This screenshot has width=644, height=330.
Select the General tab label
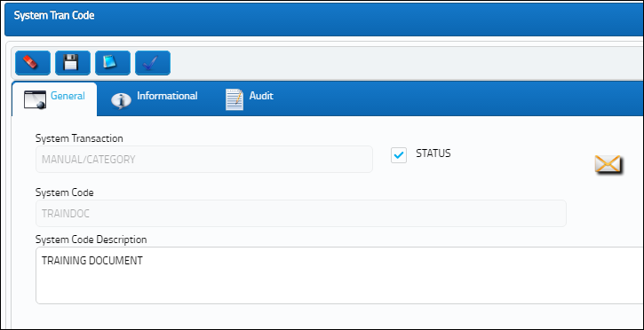(68, 96)
